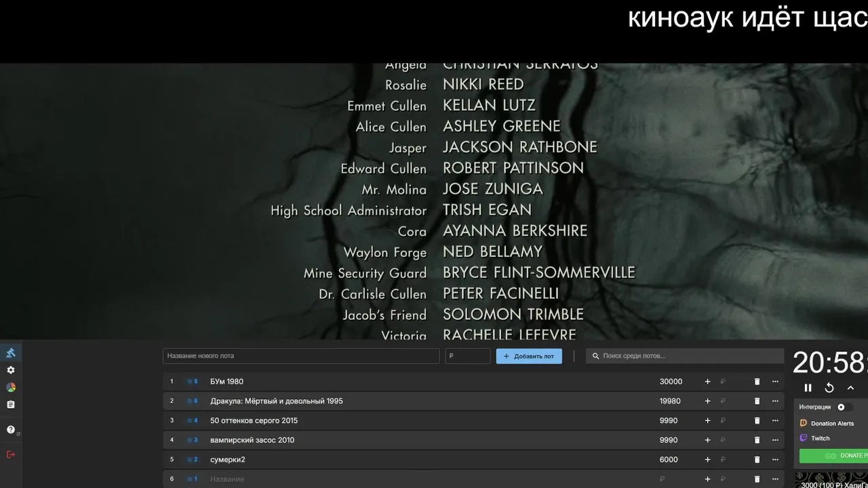
Task: Open the colored wheel page in sidebar
Action: 11,388
